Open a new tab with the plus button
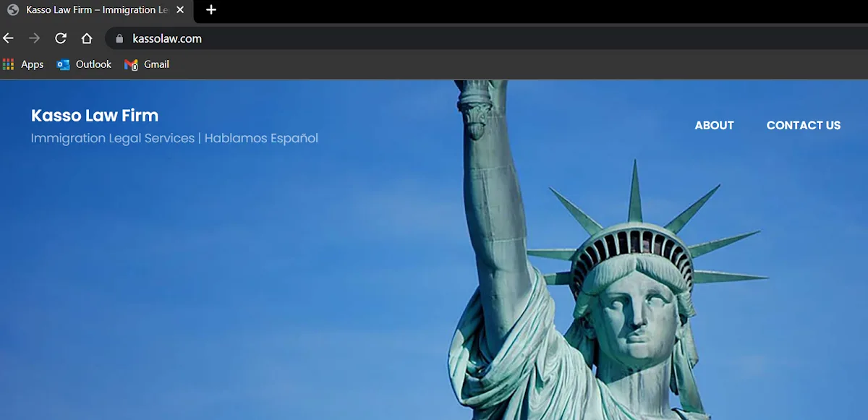 (211, 10)
